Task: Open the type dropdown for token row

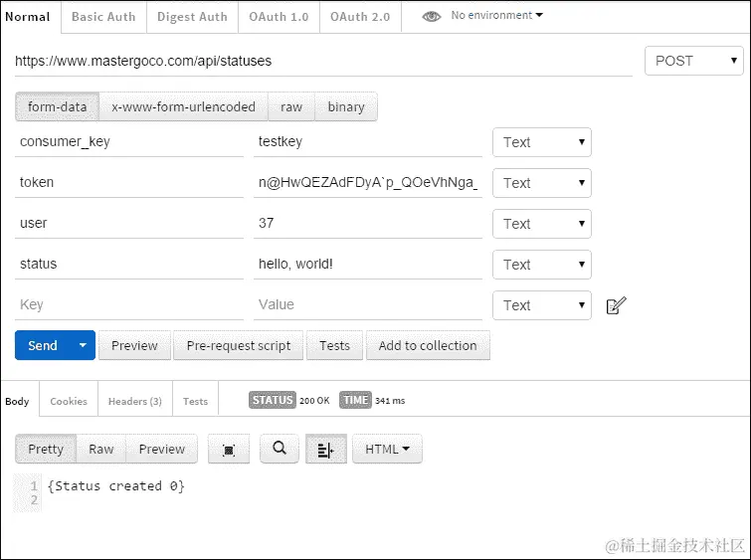Action: click(x=542, y=183)
